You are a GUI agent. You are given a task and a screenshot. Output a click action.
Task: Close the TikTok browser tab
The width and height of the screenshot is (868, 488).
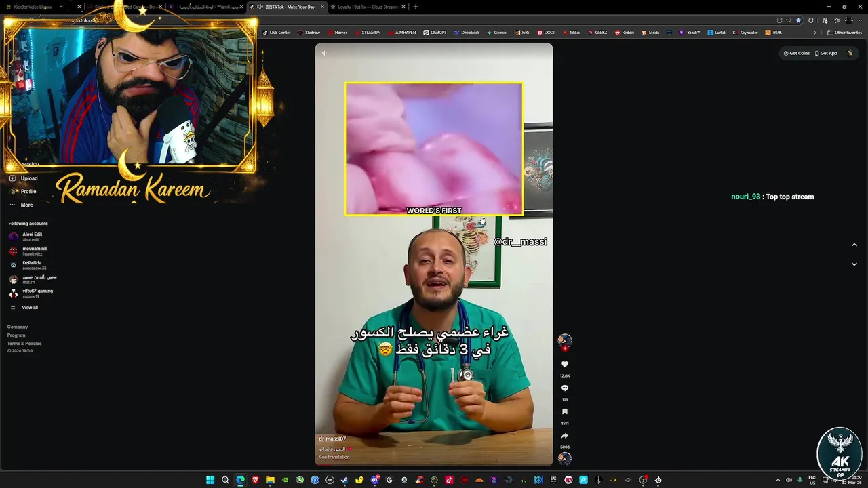(x=323, y=7)
